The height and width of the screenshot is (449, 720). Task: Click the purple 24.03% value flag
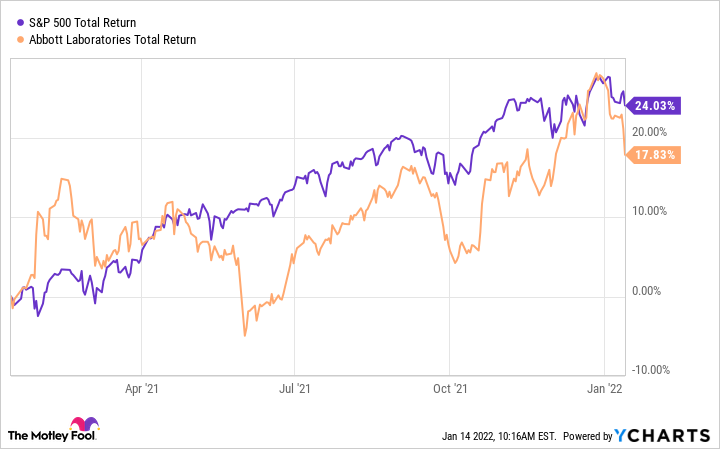pos(653,106)
